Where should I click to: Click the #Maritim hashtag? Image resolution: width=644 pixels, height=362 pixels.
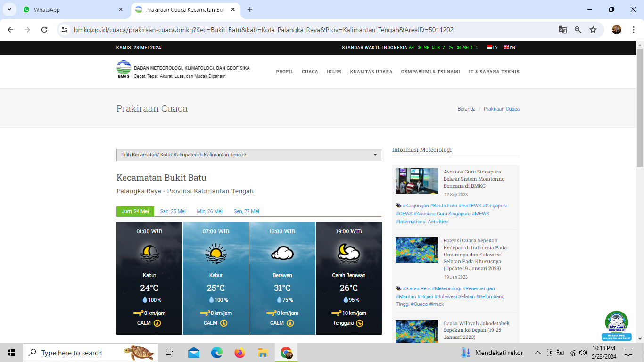406,296
